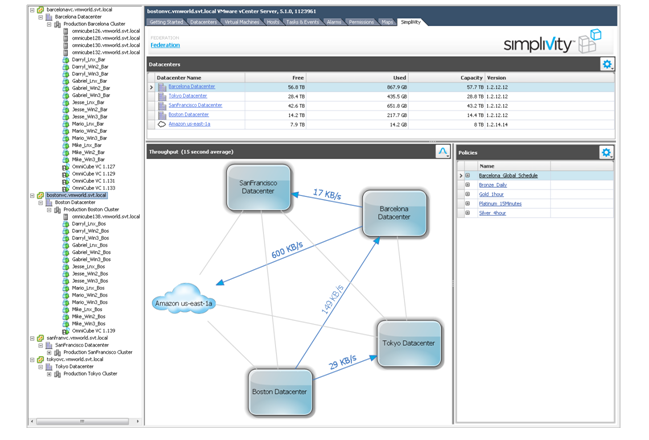Click the Production Tokyo Cluster icon

pos(58,374)
